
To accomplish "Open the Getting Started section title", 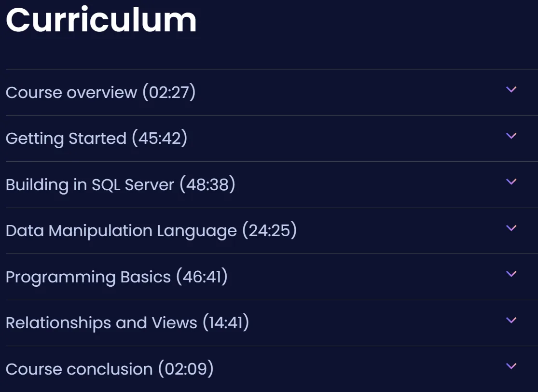I will pyautogui.click(x=66, y=139).
